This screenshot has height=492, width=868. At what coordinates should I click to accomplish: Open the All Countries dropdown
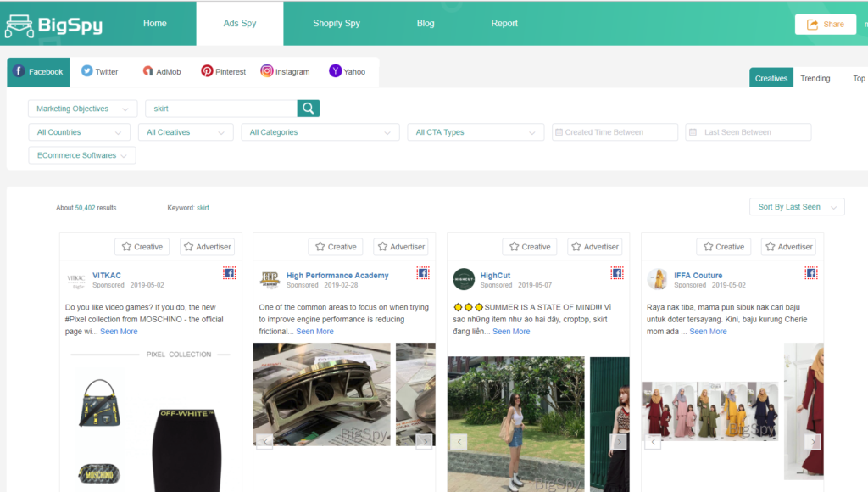point(79,132)
